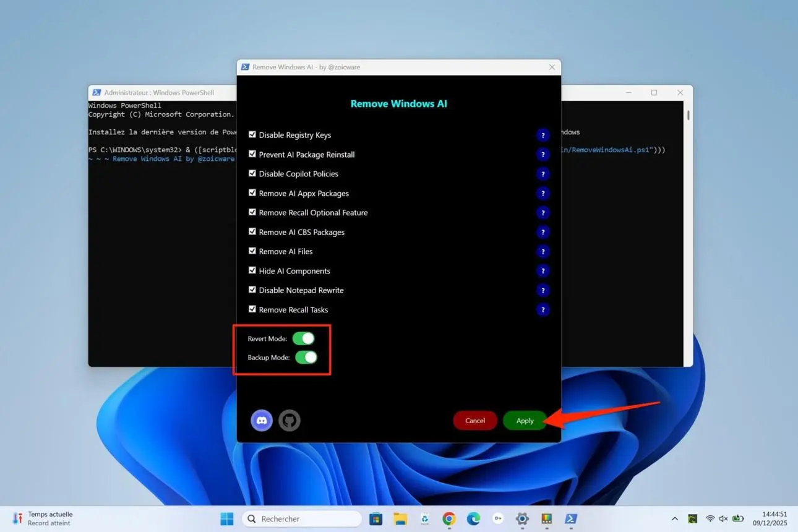The width and height of the screenshot is (798, 532).
Task: Open File Explorer from the taskbar
Action: coord(400,519)
